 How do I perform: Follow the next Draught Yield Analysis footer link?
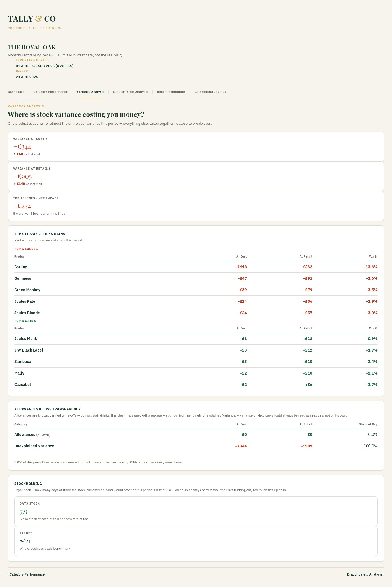click(x=365, y=574)
